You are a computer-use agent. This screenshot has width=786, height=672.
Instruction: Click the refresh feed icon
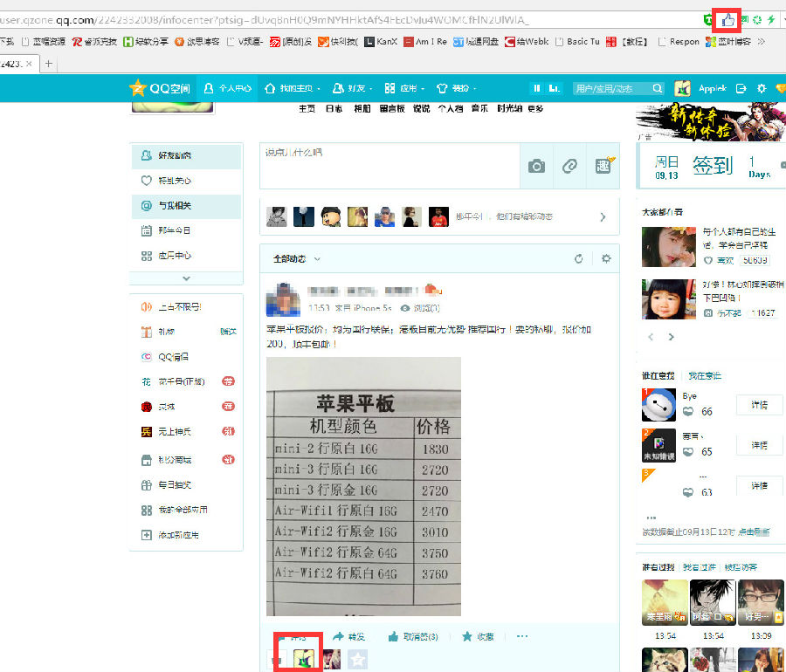(578, 259)
